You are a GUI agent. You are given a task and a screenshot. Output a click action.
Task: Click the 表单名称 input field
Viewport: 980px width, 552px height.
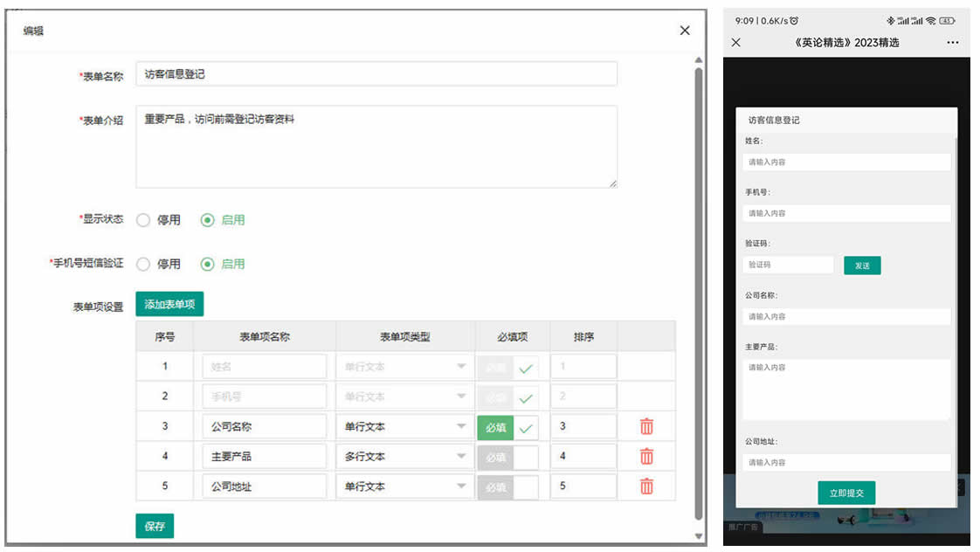pos(376,74)
